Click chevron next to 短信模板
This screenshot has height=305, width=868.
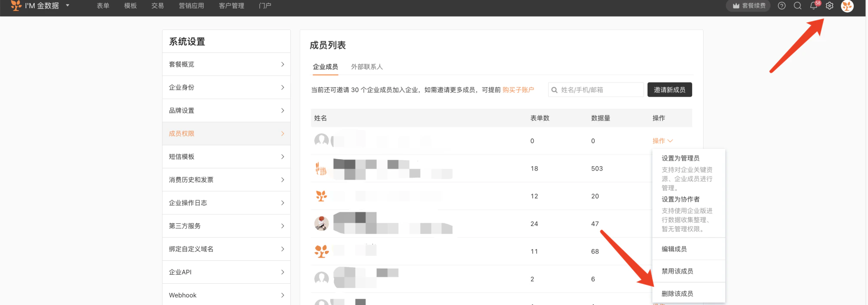click(283, 157)
